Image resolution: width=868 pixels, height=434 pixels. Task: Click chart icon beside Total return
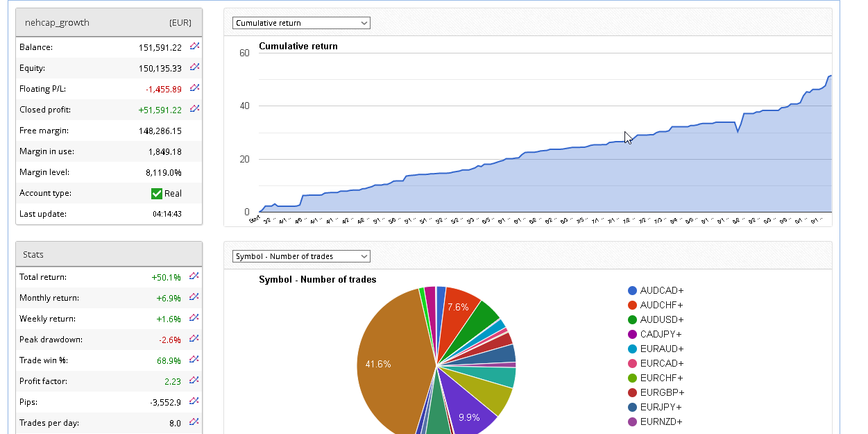tap(194, 276)
